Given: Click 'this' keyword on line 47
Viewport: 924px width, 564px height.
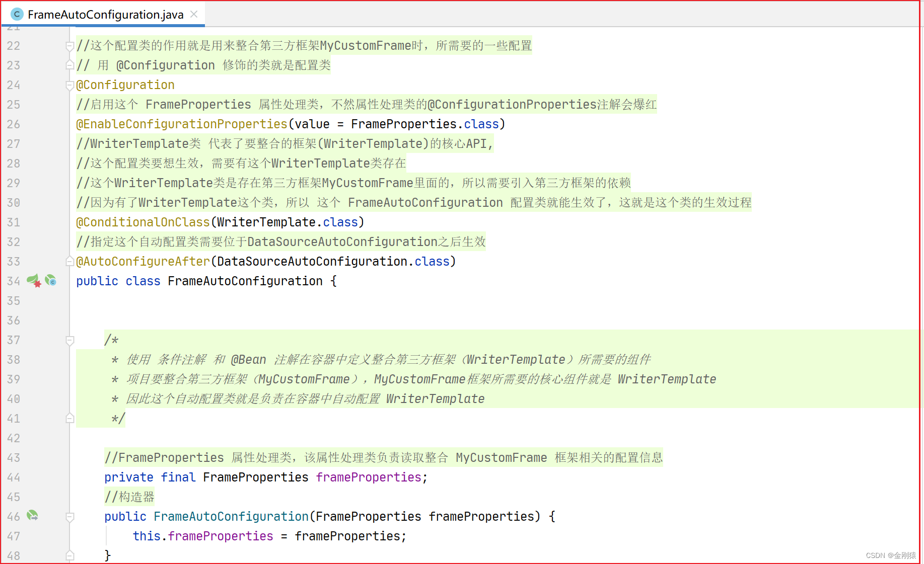Looking at the screenshot, I should pos(147,536).
